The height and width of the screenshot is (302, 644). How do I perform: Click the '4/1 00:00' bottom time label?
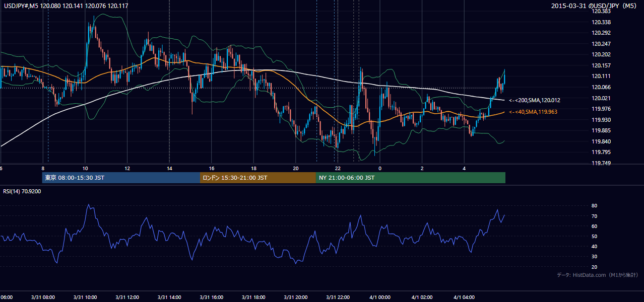[380, 297]
